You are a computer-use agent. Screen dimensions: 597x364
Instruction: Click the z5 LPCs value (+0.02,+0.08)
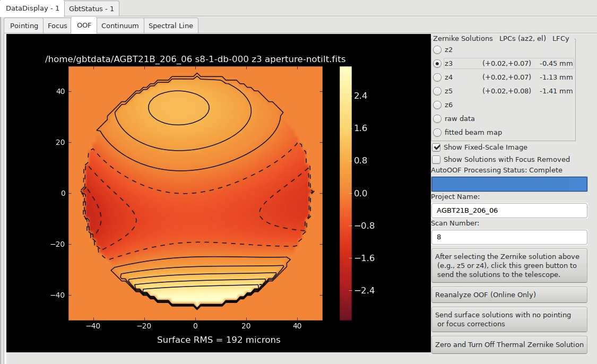(x=506, y=91)
